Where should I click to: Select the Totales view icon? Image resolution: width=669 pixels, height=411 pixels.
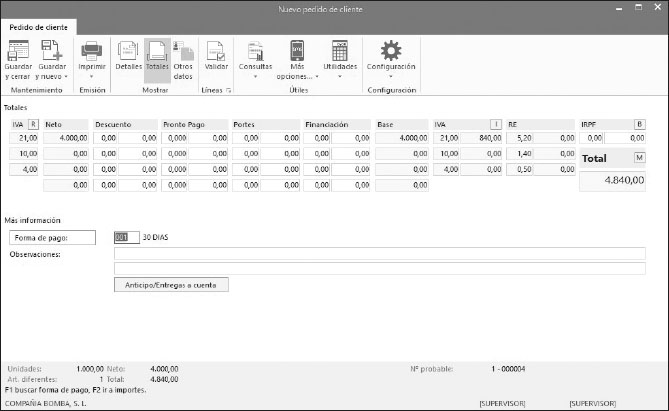[157, 51]
